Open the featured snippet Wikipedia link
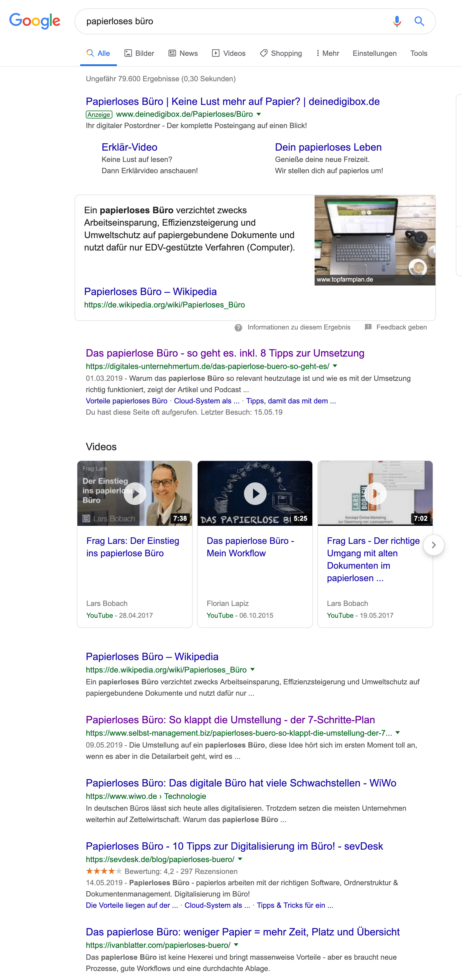Viewport: 462px width, 980px height. 151,292
